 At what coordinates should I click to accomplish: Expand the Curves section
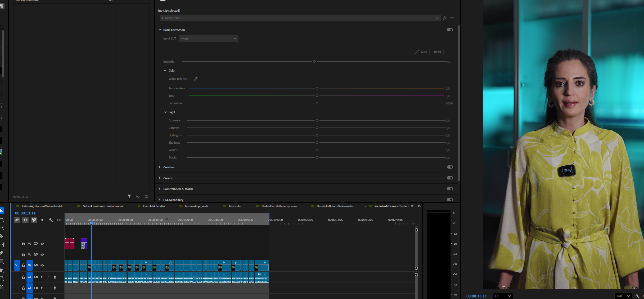point(159,178)
